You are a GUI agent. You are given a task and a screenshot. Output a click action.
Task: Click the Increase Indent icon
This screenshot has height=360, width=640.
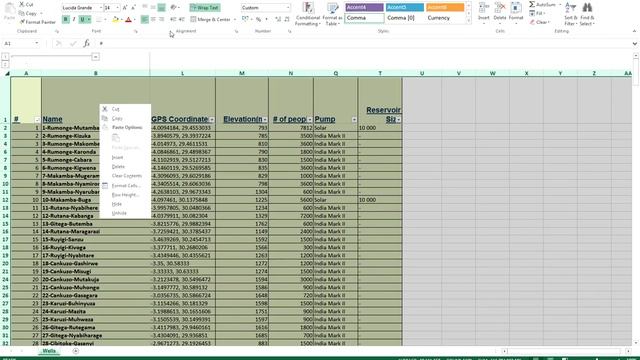[x=182, y=19]
